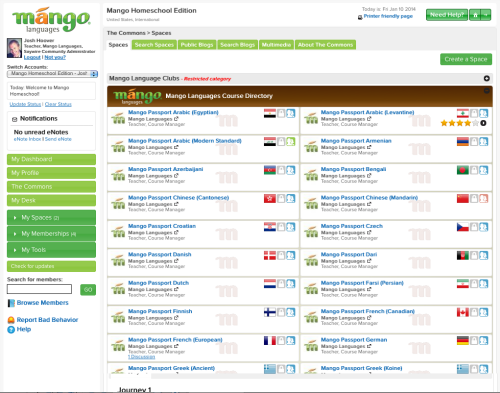
Task: Expand the My Memberships sidebar section
Action: 51,234
